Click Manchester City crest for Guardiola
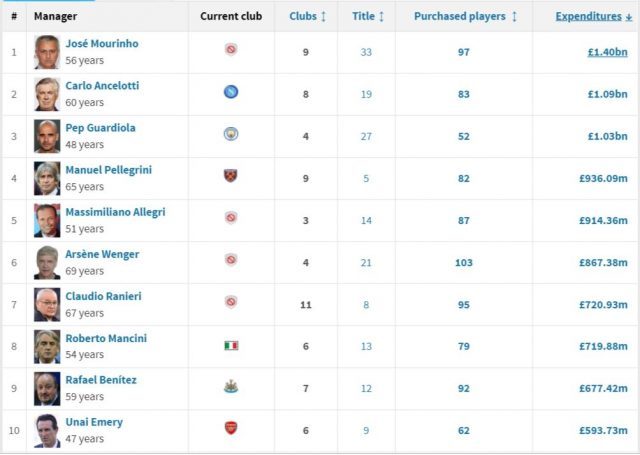640x455 pixels. click(x=231, y=134)
